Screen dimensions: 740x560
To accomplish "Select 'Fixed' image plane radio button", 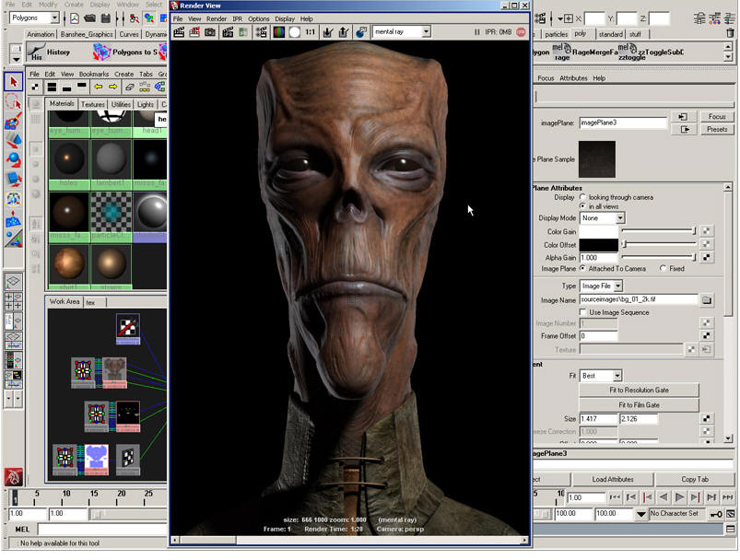I will tap(664, 268).
